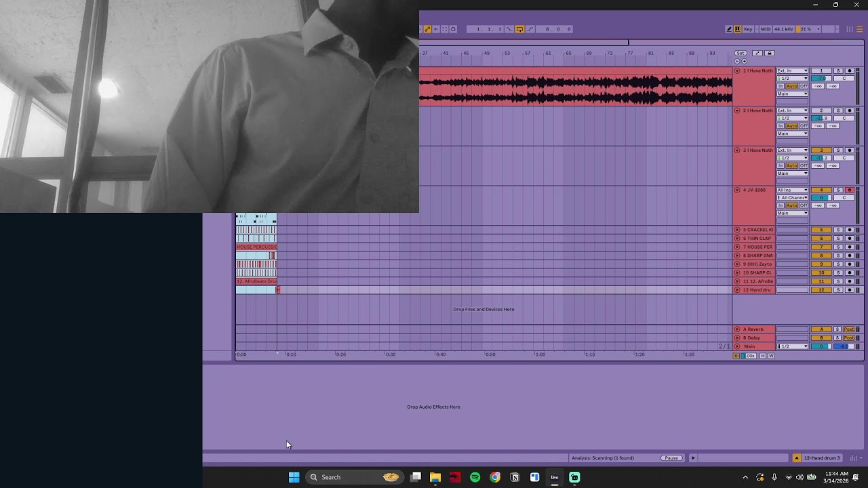868x488 pixels.
Task: Click the Set locator button
Action: click(x=741, y=53)
